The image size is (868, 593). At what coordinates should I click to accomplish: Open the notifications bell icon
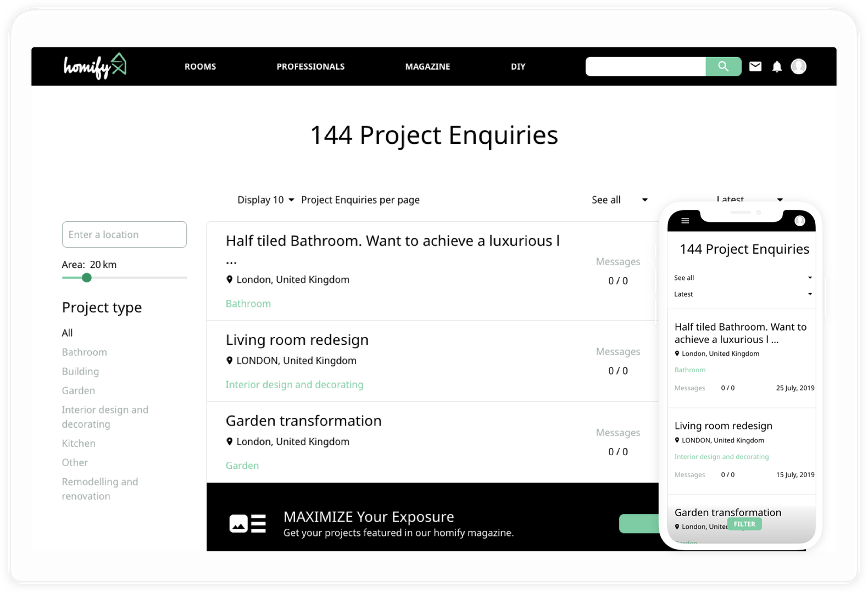coord(777,66)
